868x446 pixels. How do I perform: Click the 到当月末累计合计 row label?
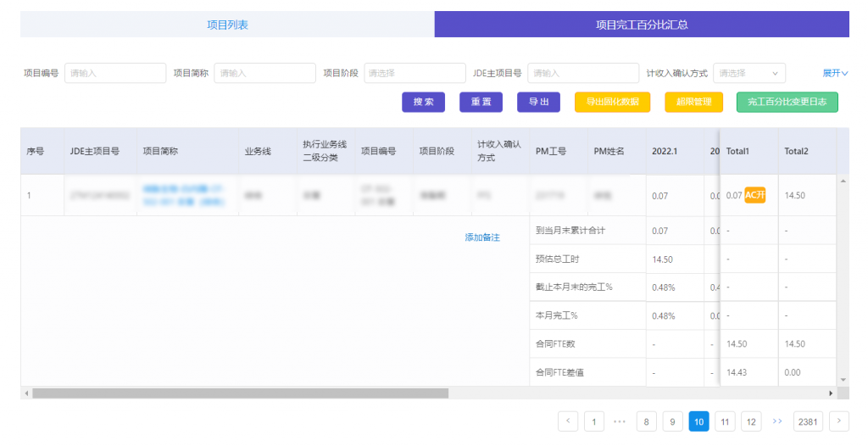click(570, 231)
